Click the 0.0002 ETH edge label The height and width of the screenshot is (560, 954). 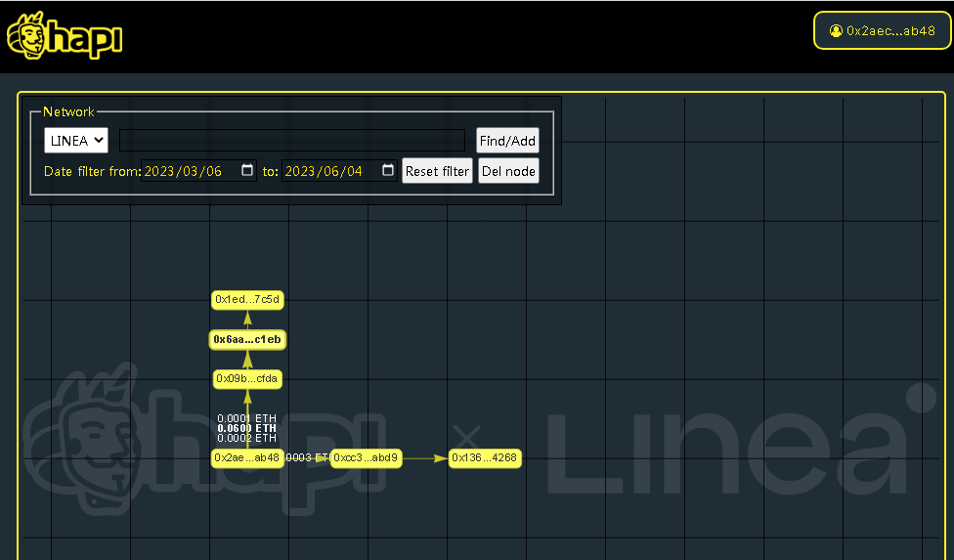pos(247,438)
